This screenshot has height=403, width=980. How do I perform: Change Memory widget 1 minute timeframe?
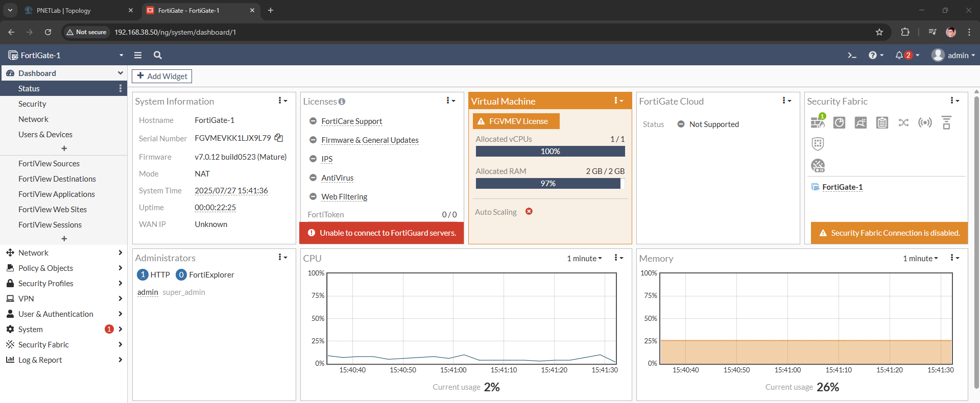(x=920, y=259)
